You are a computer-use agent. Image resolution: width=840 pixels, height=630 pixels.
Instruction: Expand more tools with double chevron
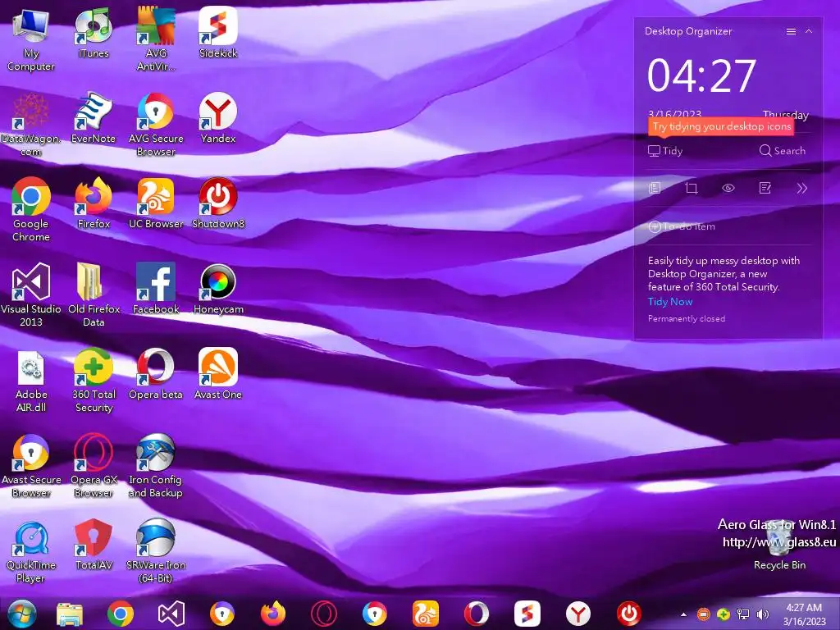(801, 188)
